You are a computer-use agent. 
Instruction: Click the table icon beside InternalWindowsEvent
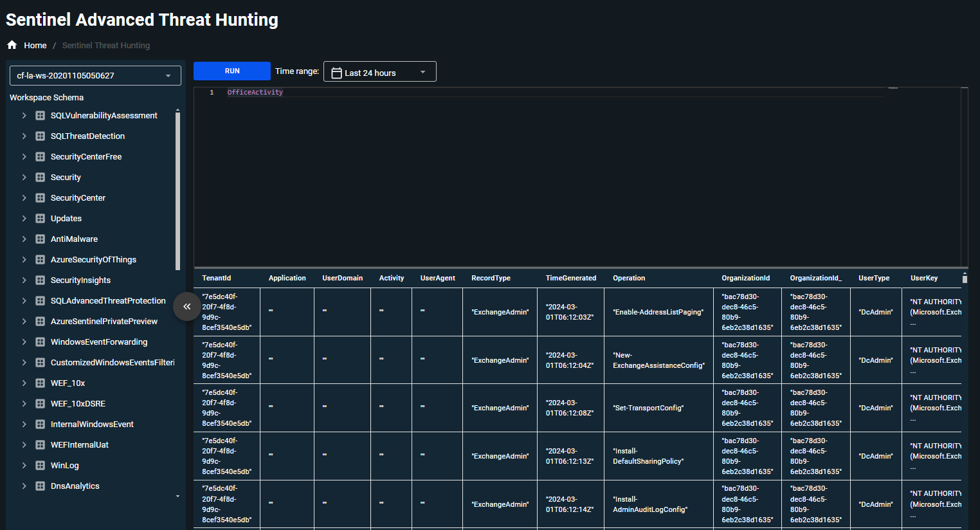(x=39, y=424)
